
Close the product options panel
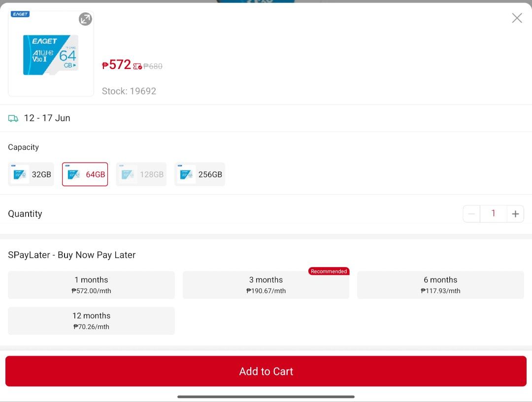point(517,18)
